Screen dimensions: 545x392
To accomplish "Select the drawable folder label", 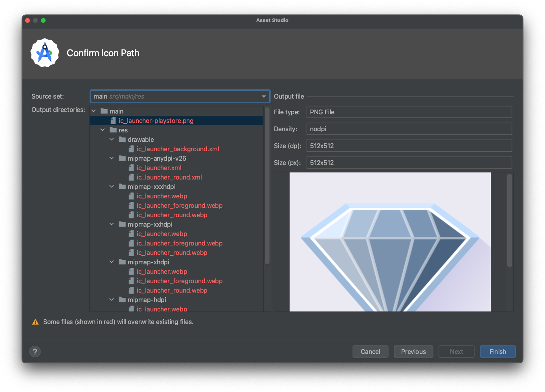I will 141,139.
